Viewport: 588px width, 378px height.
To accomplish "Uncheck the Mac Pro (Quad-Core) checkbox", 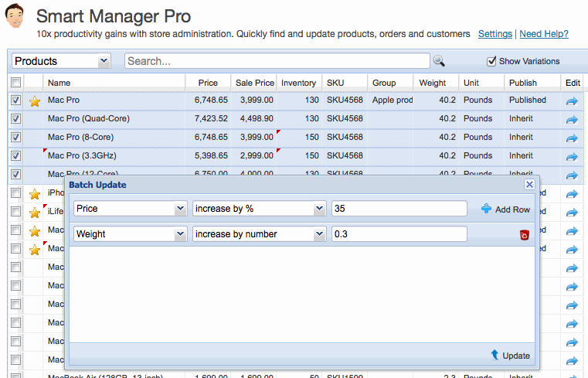I will pyautogui.click(x=15, y=119).
